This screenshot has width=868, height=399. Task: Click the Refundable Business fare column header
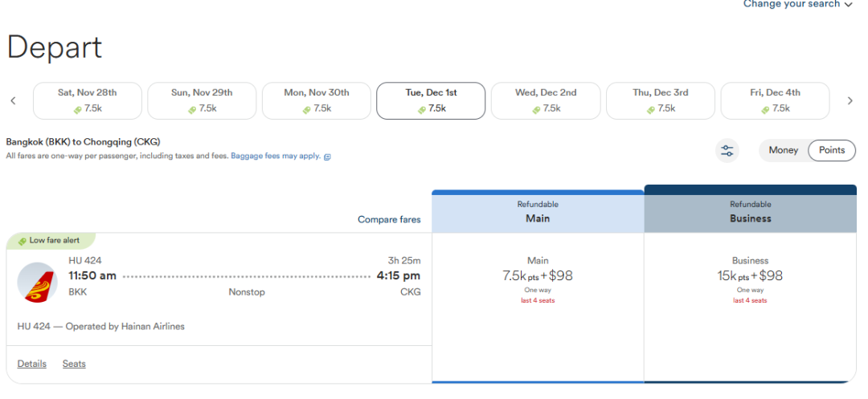coord(750,209)
